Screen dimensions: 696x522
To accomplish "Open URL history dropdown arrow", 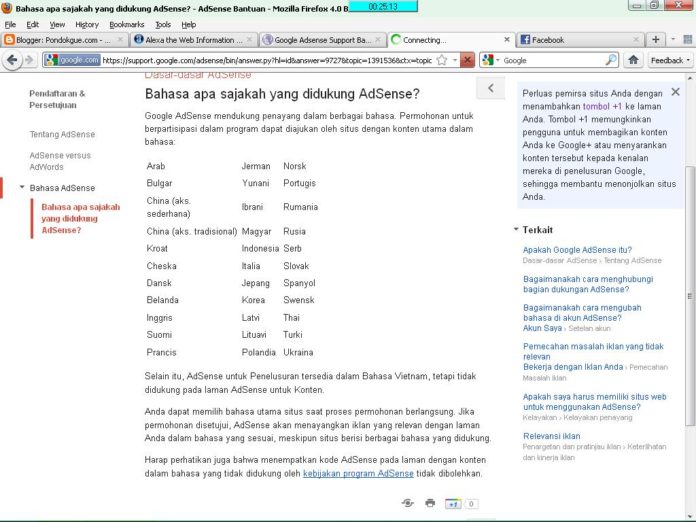I will [455, 60].
